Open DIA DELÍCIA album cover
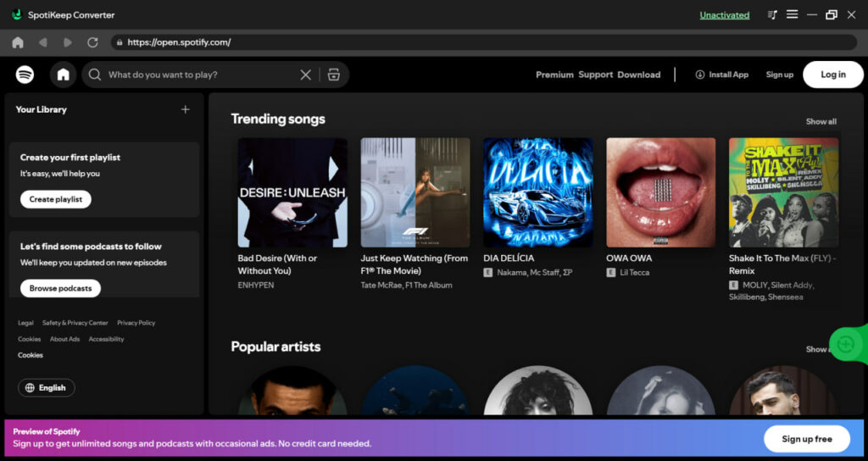 (x=538, y=192)
